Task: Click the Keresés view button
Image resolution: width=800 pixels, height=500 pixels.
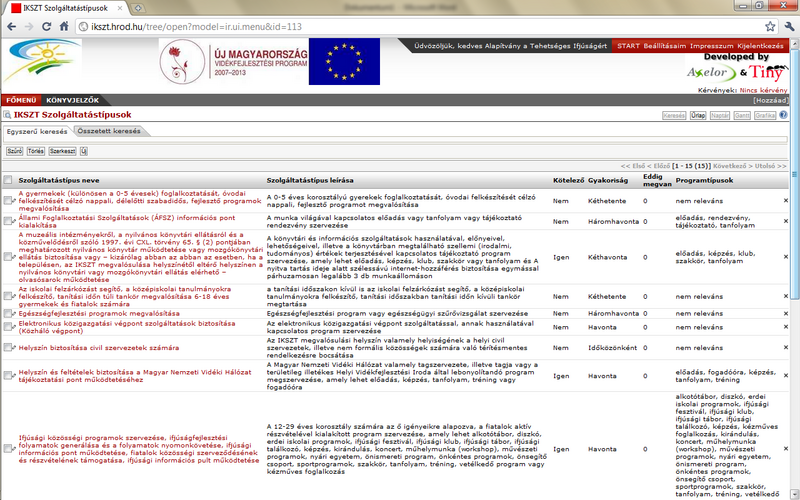Action: (x=674, y=115)
